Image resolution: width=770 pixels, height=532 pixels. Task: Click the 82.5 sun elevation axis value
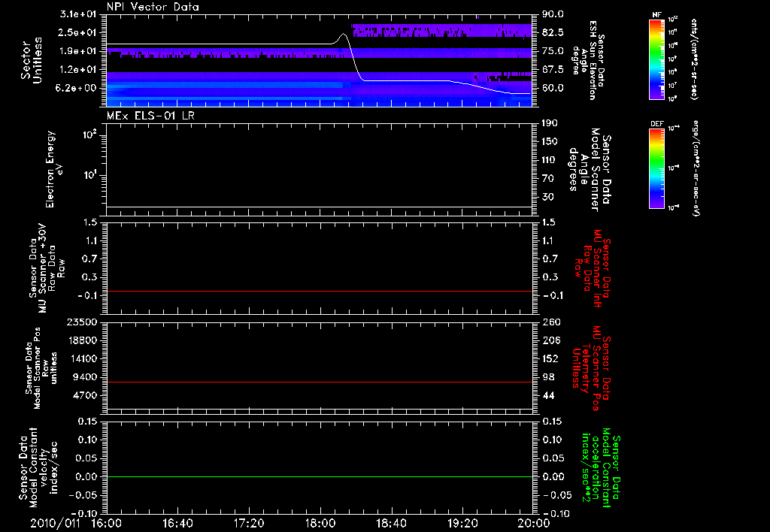[553, 32]
